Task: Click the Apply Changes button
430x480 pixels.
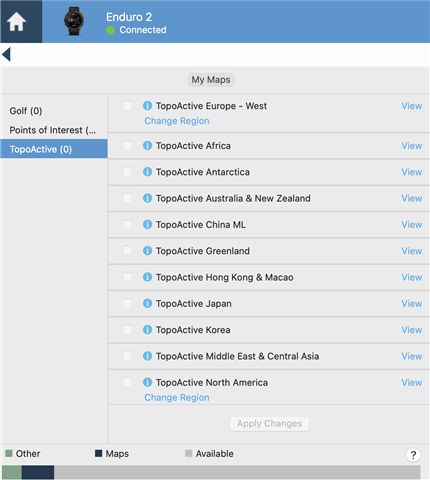Action: (269, 424)
